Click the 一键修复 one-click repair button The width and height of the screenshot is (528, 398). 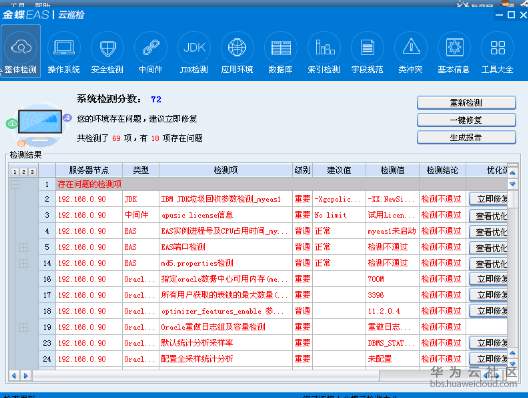466,120
